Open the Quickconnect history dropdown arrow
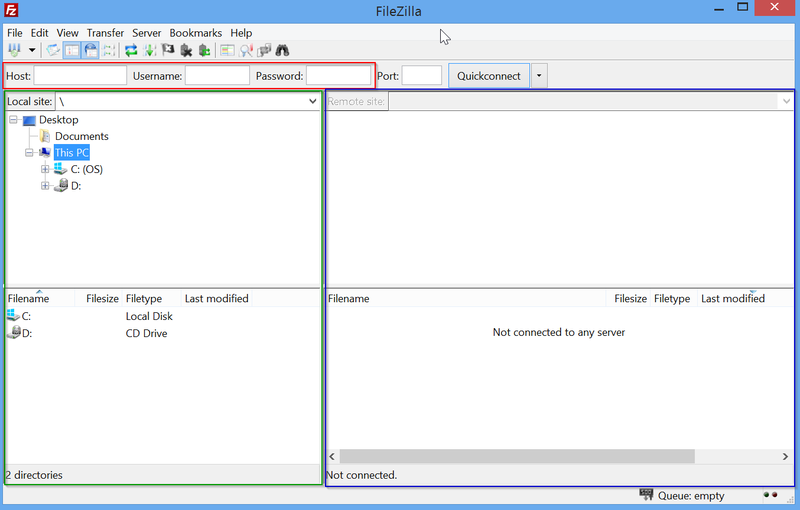This screenshot has height=510, width=800. 539,75
